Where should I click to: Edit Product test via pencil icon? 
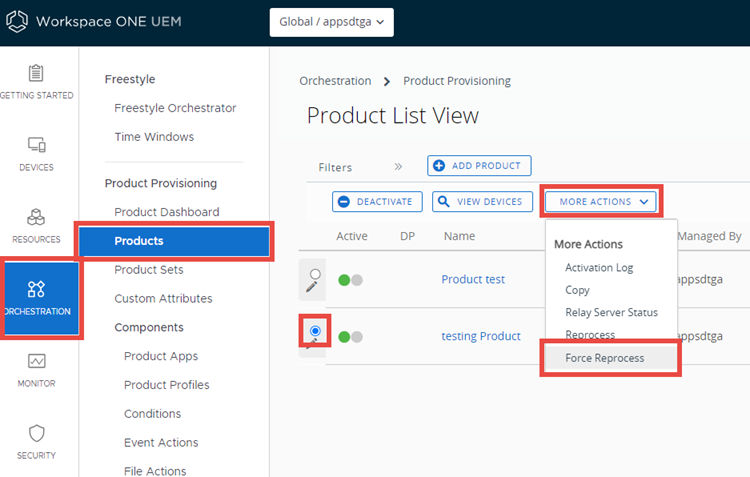coord(312,287)
